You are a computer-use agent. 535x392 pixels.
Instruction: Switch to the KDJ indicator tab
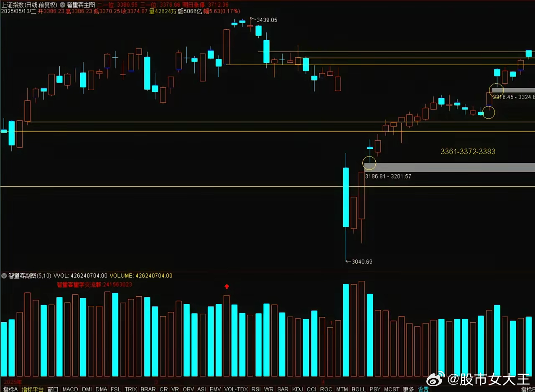coord(297,389)
